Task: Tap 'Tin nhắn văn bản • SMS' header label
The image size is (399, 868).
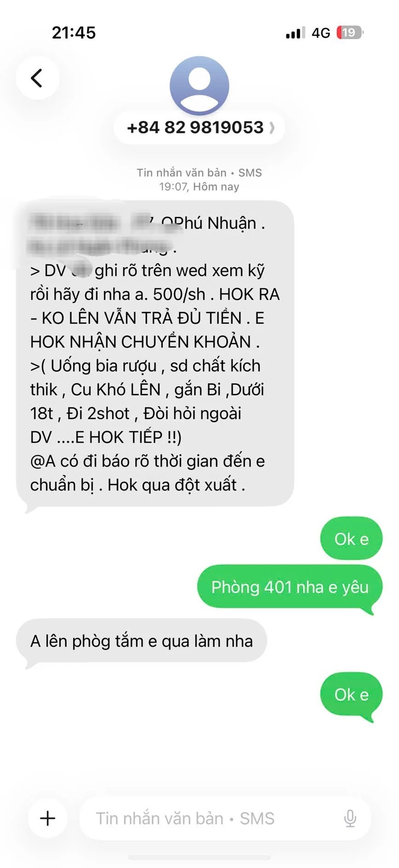Action: tap(199, 173)
